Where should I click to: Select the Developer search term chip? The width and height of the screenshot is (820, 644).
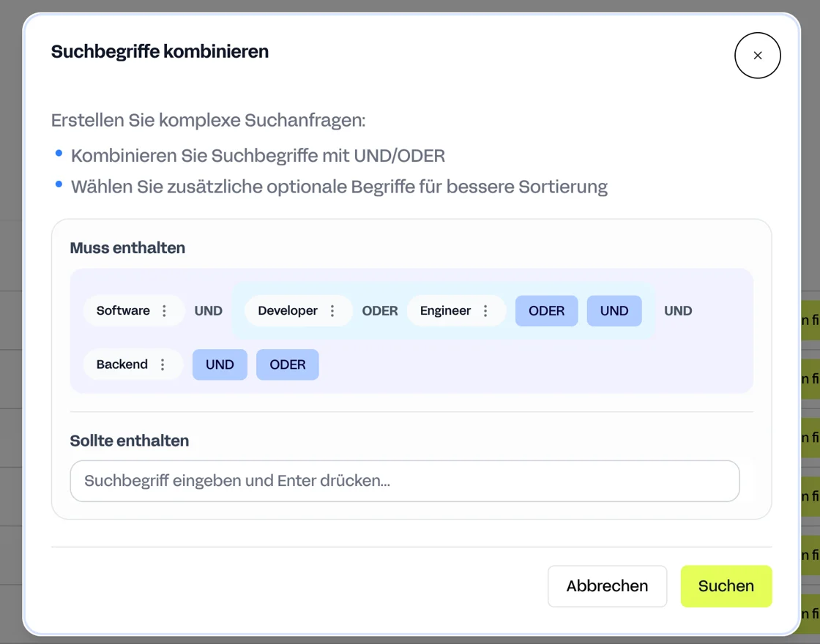pos(288,311)
